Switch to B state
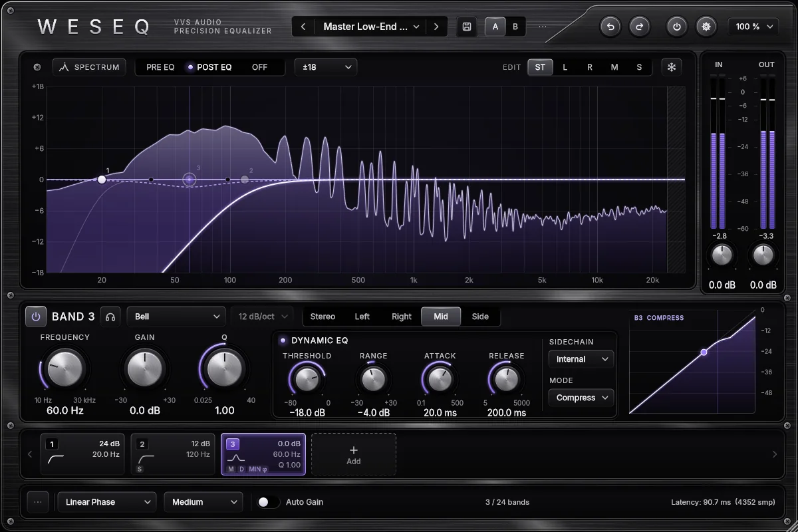Viewport: 798px width, 532px height. pos(515,27)
